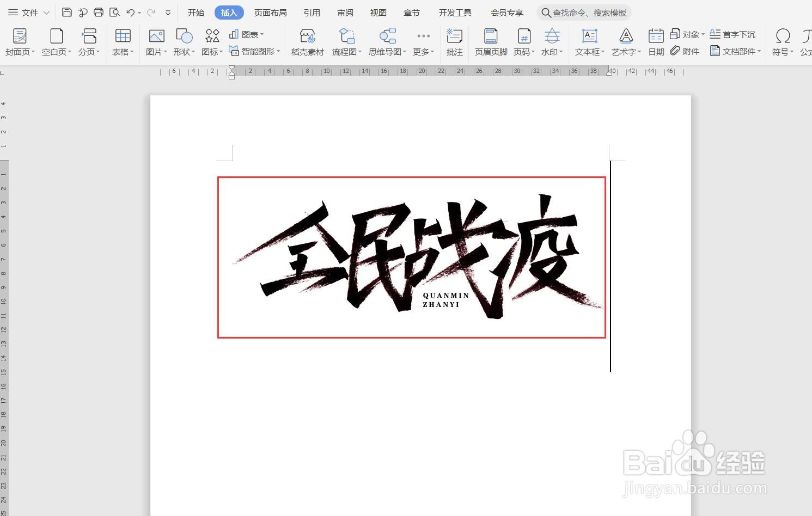The height and width of the screenshot is (516, 812).
Task: Switch to the Home (开始) tab
Action: pos(196,13)
